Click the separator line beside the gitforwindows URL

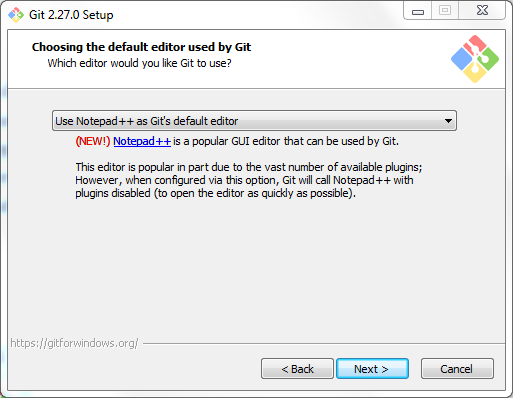[324, 343]
